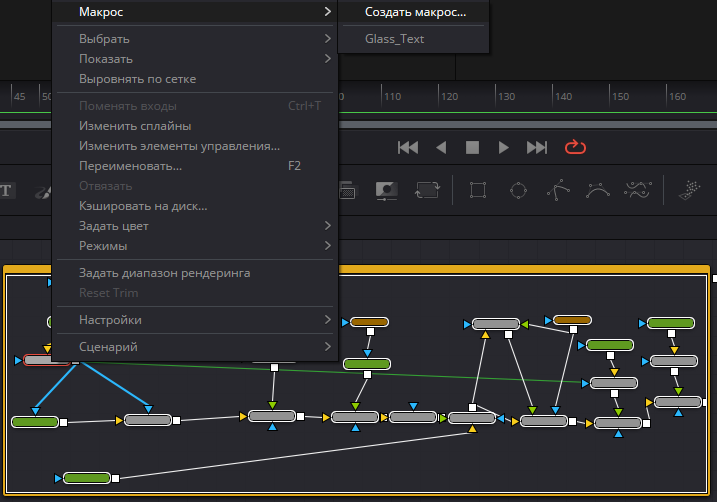Toggle the red loop playback button
Image resolution: width=717 pixels, height=502 pixels.
click(575, 147)
